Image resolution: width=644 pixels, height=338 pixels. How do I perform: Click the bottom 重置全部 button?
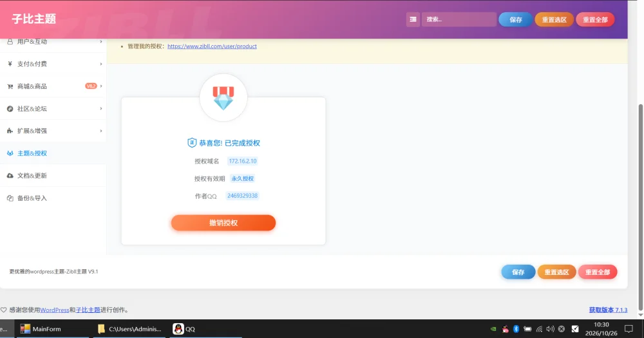[598, 272]
